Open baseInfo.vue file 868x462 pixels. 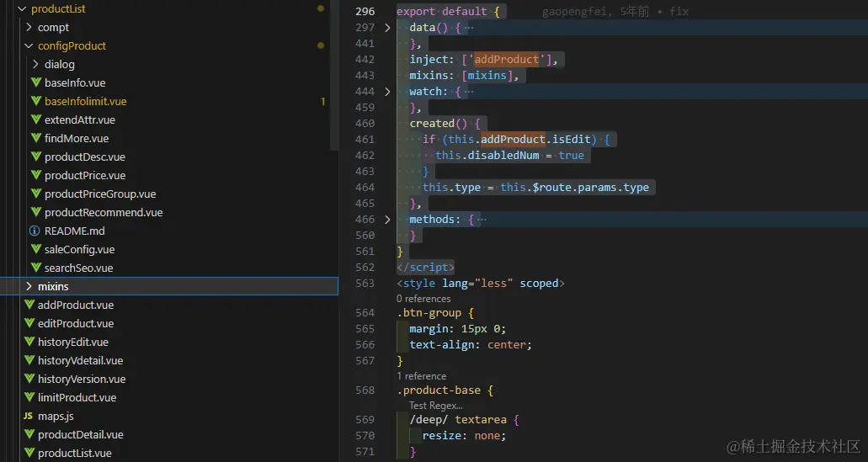tap(75, 82)
